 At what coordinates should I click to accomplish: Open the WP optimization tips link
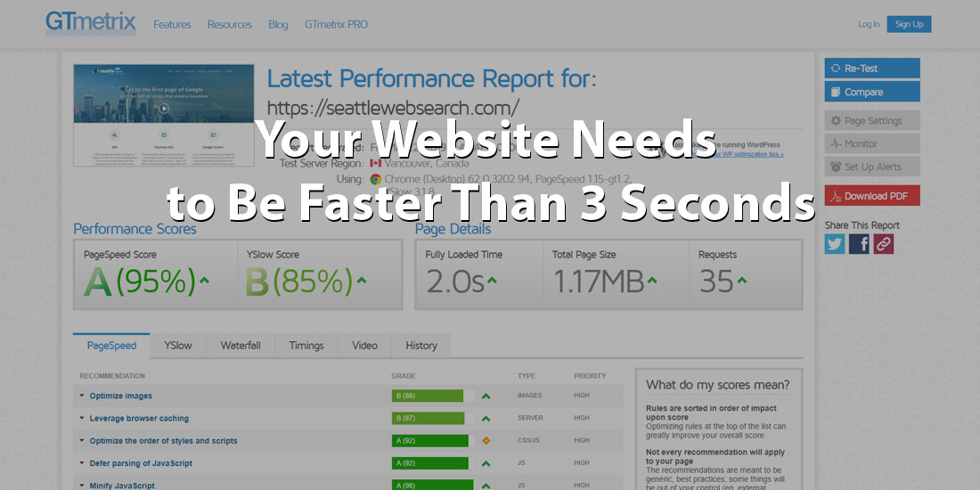tap(747, 154)
